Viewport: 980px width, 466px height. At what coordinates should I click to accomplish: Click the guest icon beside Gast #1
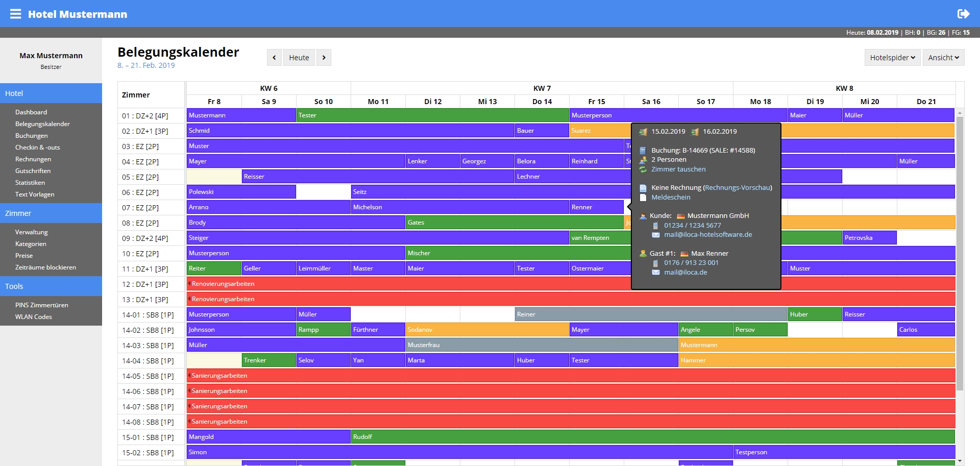pos(643,254)
